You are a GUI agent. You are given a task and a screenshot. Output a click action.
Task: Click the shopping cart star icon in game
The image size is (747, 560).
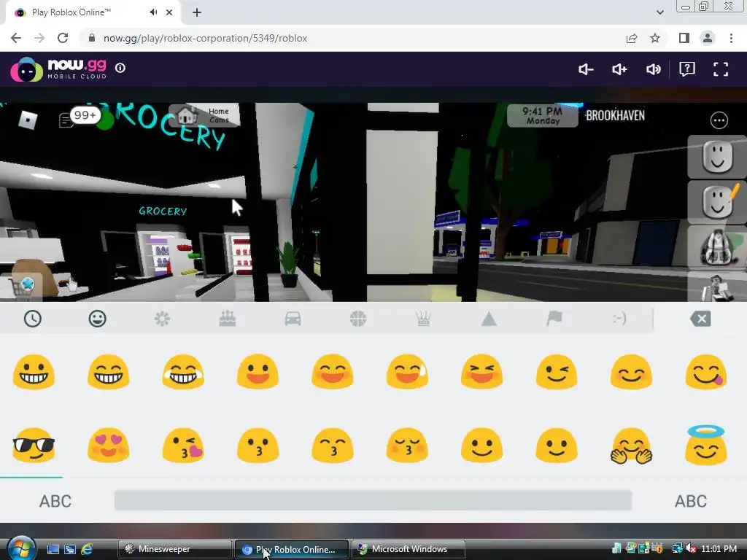tap(22, 287)
